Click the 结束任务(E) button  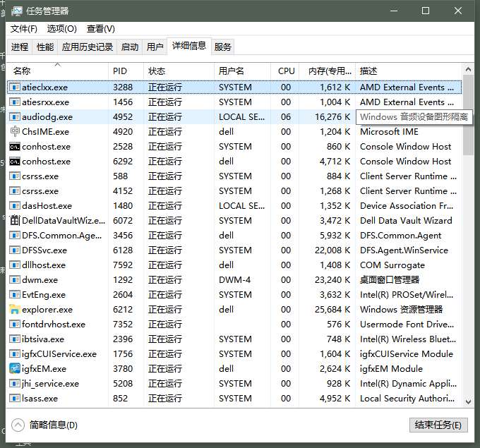point(438,425)
